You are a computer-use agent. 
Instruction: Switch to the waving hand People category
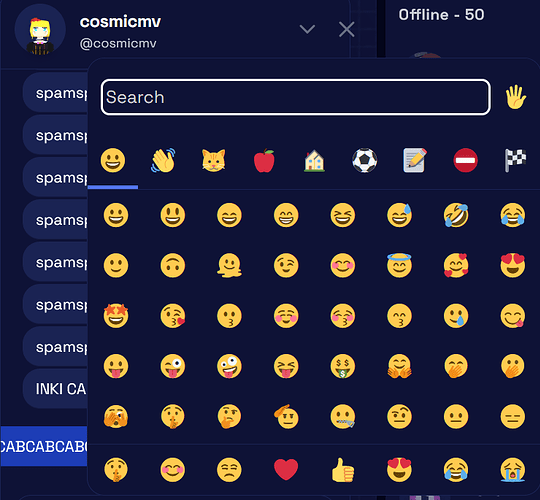pos(163,160)
